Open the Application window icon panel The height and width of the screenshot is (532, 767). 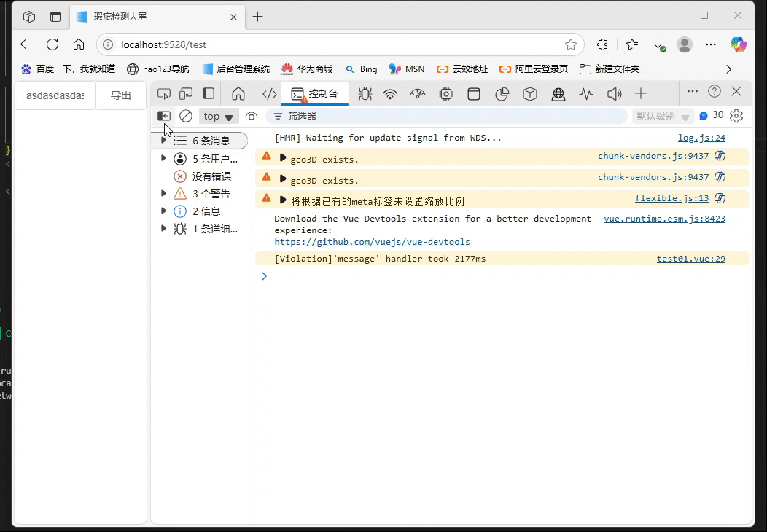[473, 93]
